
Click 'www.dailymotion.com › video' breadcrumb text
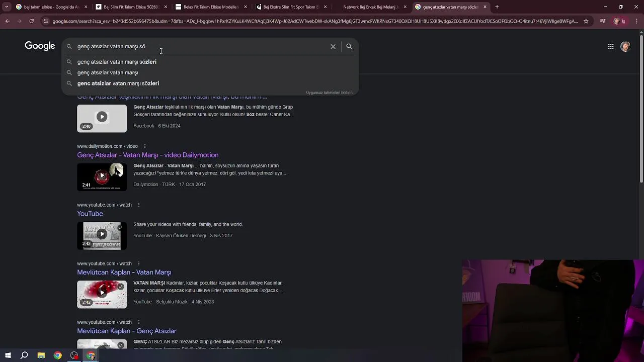(x=107, y=146)
